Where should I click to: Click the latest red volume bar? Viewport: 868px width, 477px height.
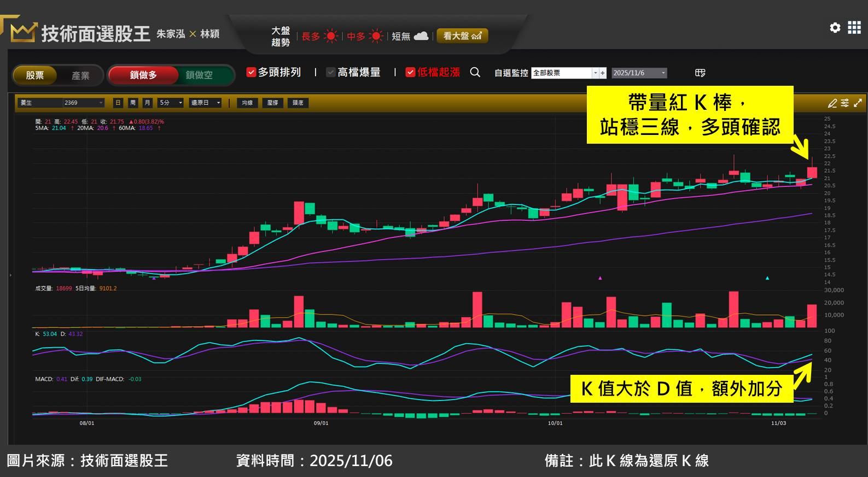(812, 316)
